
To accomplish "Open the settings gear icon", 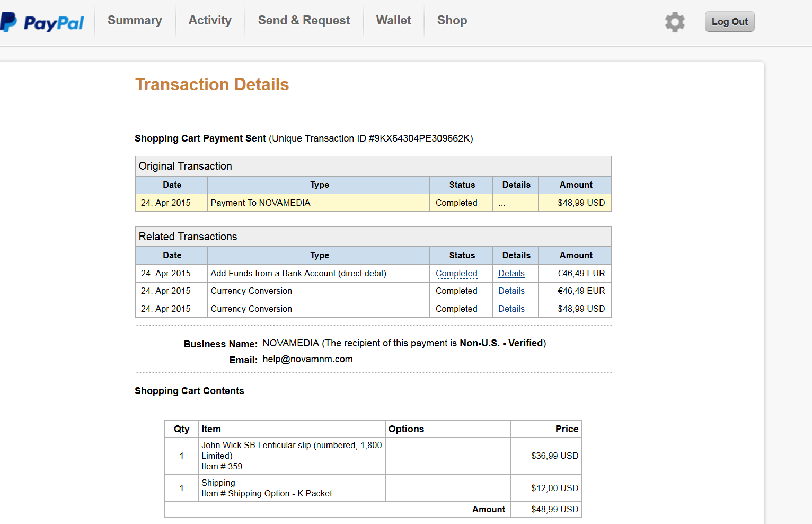I will pos(675,22).
